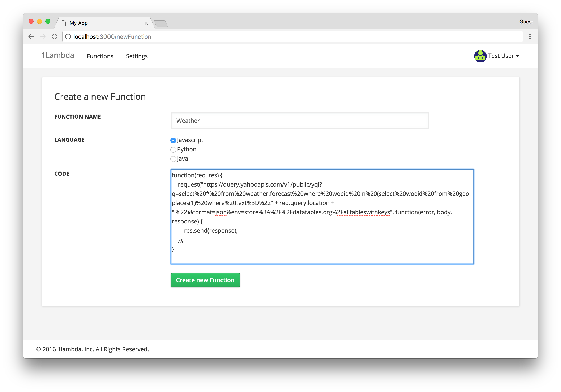
Task: Click the 1Lambda brand link
Action: pyautogui.click(x=58, y=55)
